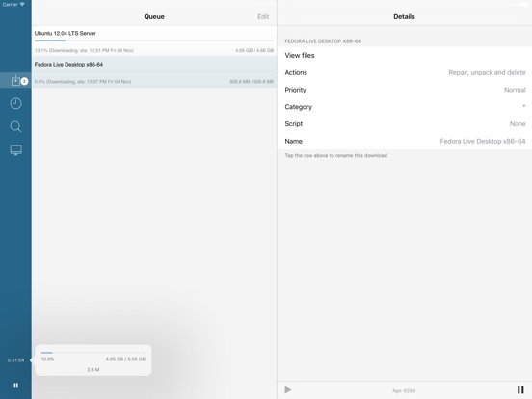The image size is (532, 399).
Task: Open the server monitor icon in sidebar
Action: [x=15, y=149]
